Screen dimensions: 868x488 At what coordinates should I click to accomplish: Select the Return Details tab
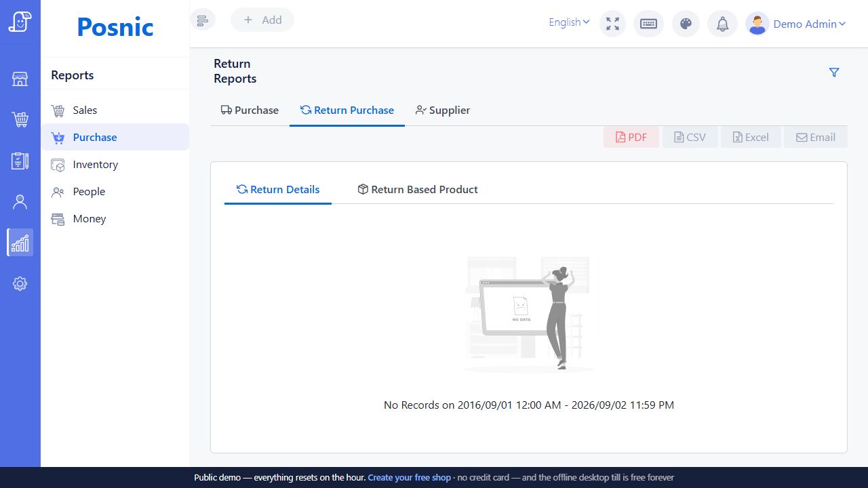278,189
